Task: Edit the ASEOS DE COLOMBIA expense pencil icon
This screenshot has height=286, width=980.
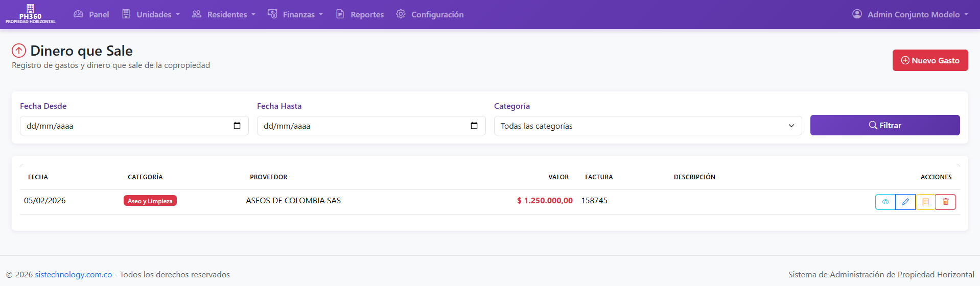Action: pyautogui.click(x=905, y=202)
